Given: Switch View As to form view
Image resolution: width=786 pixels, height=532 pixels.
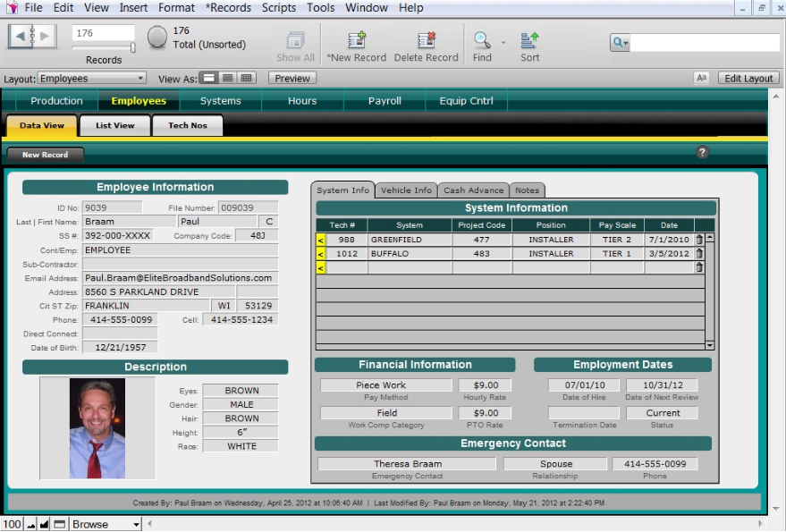Looking at the screenshot, I should (208, 79).
